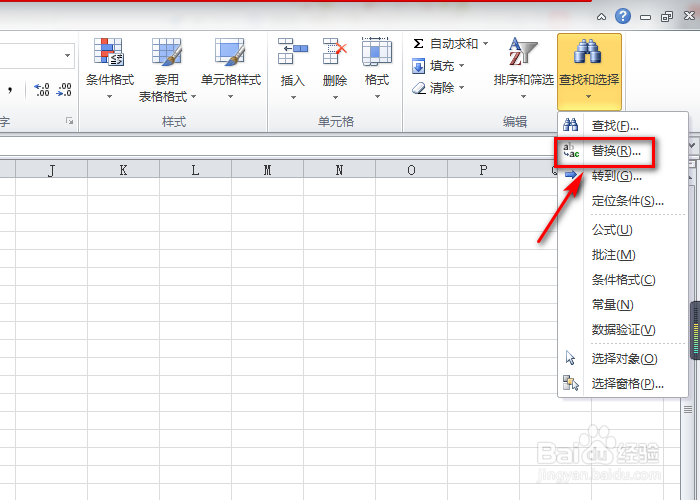
Task: Select Go To (转到(G)...) menu item
Action: 623,176
